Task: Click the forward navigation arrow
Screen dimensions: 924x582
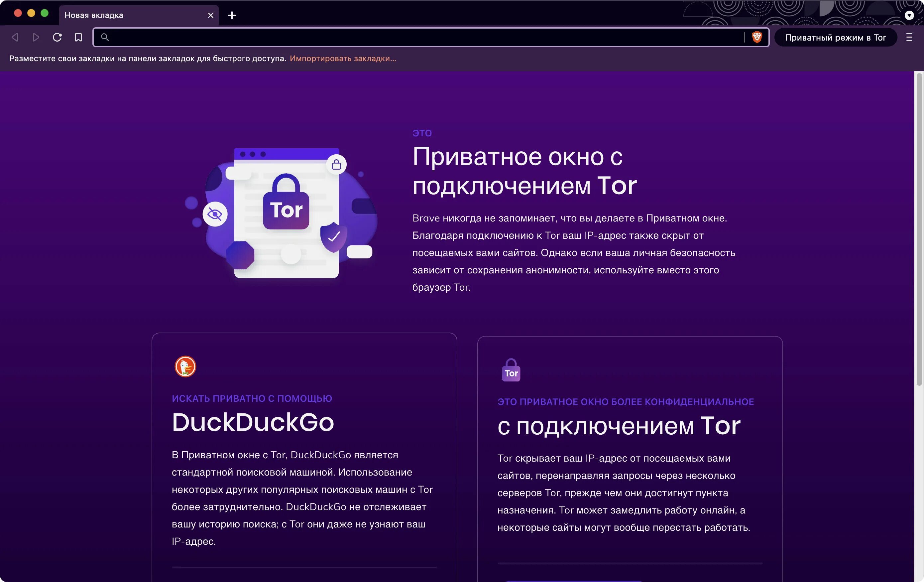Action: coord(36,37)
